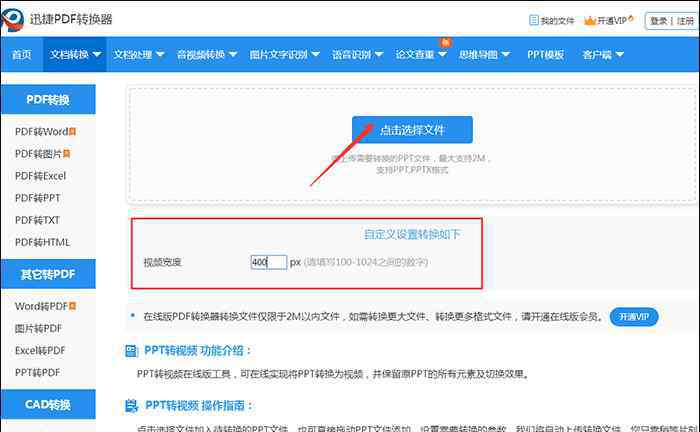
Task: Select the CAD转换 sidebar header
Action: tap(48, 404)
